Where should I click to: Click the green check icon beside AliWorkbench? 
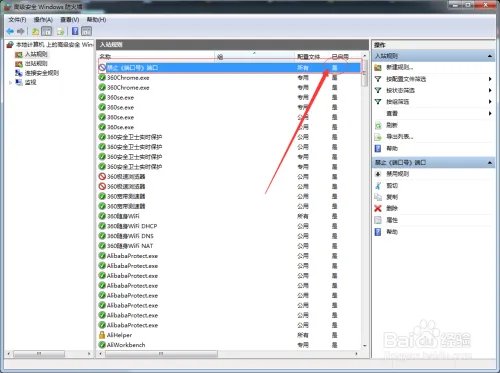[x=102, y=345]
